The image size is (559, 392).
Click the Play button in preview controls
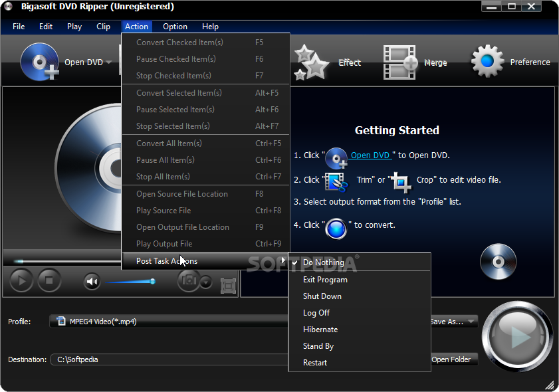tap(21, 281)
